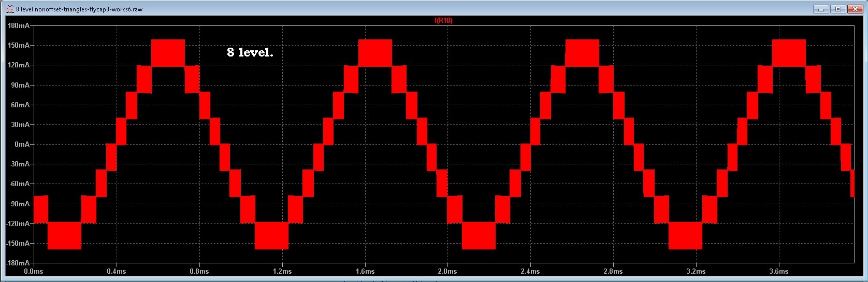Minimize the waveform window
868x282 pixels.
[x=820, y=9]
